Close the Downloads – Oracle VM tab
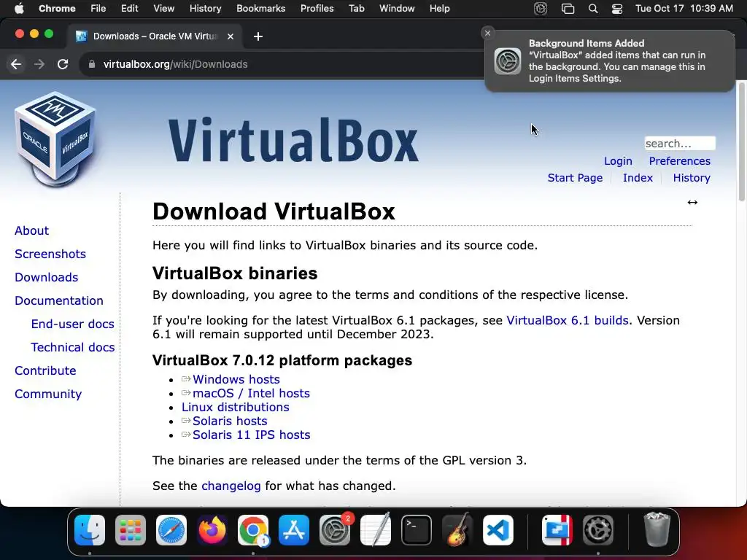The height and width of the screenshot is (560, 747). [231, 36]
